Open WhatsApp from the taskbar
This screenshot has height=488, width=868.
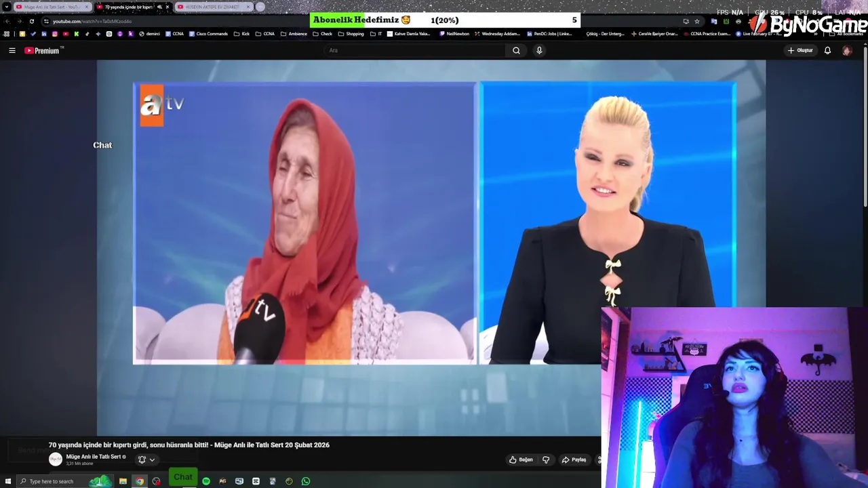306,481
